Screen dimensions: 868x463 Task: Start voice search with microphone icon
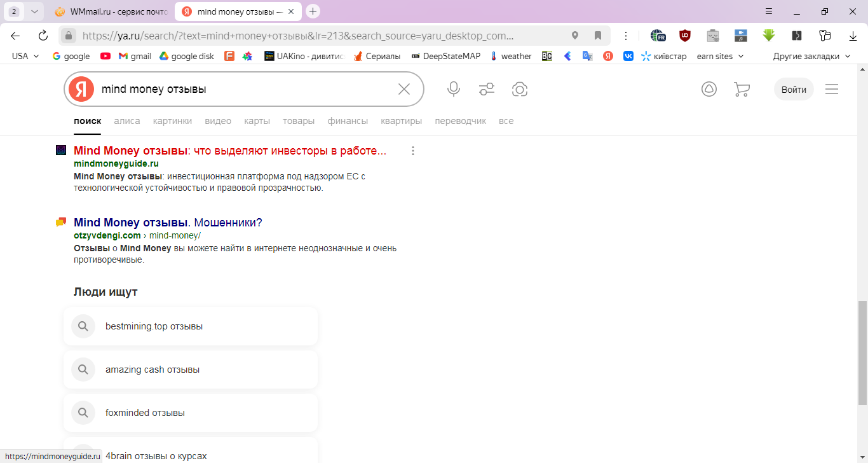[x=454, y=89]
